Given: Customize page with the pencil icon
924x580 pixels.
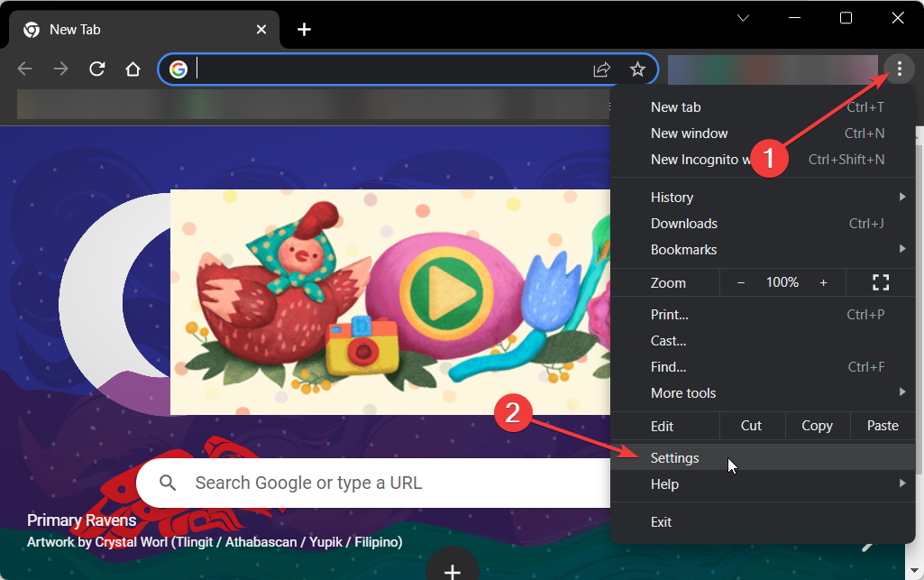Looking at the screenshot, I should (x=867, y=547).
